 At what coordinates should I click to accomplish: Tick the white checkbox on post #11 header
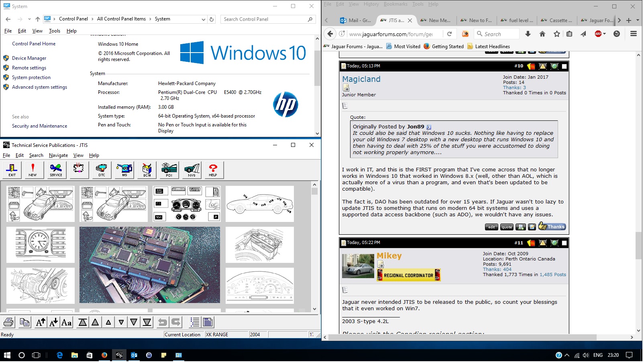(x=564, y=243)
